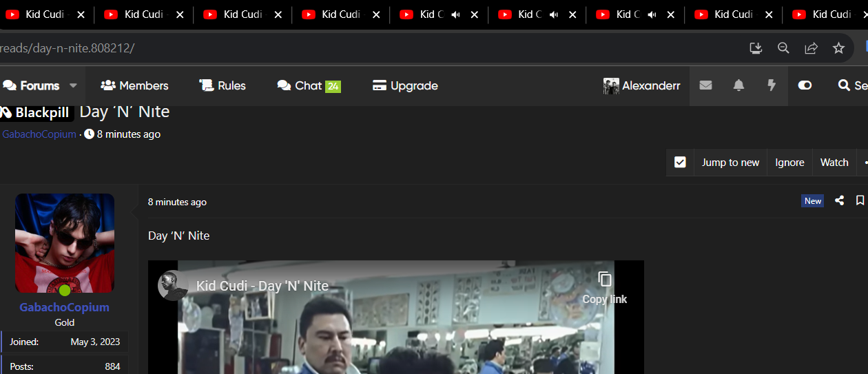Tick the thread select checkbox
This screenshot has width=868, height=374.
point(680,163)
